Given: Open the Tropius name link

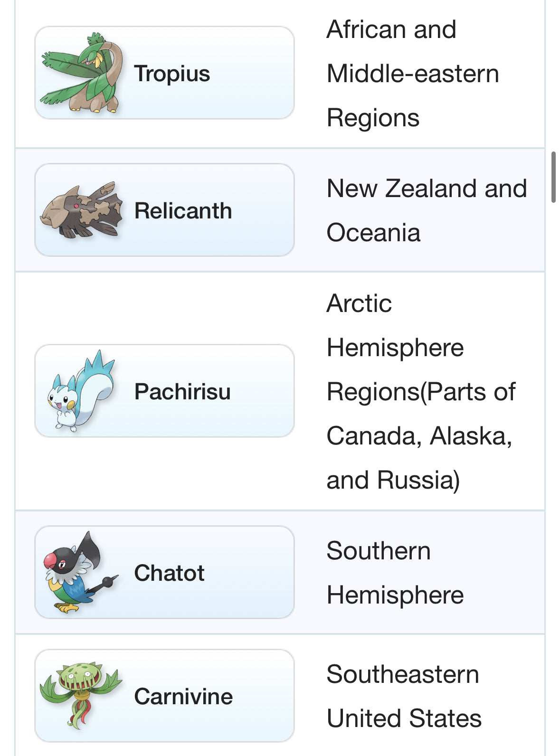Looking at the screenshot, I should pos(172,74).
